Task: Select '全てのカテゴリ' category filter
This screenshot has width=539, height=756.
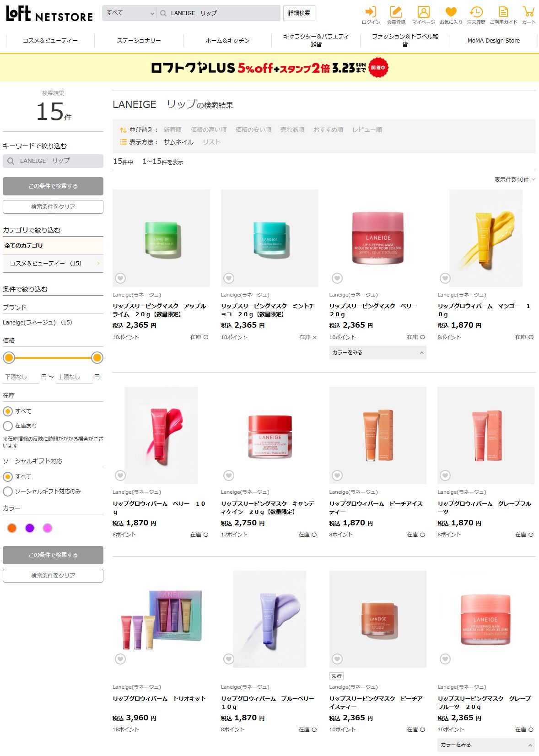Action: pyautogui.click(x=53, y=246)
